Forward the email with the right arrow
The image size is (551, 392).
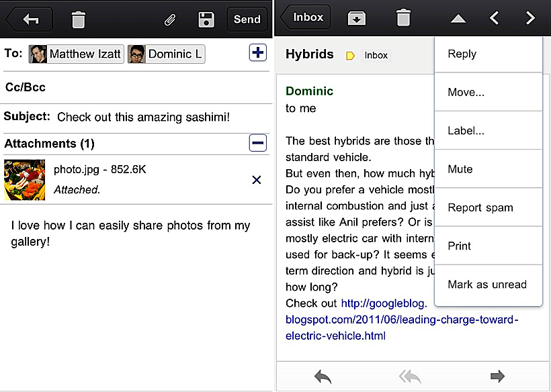[497, 377]
